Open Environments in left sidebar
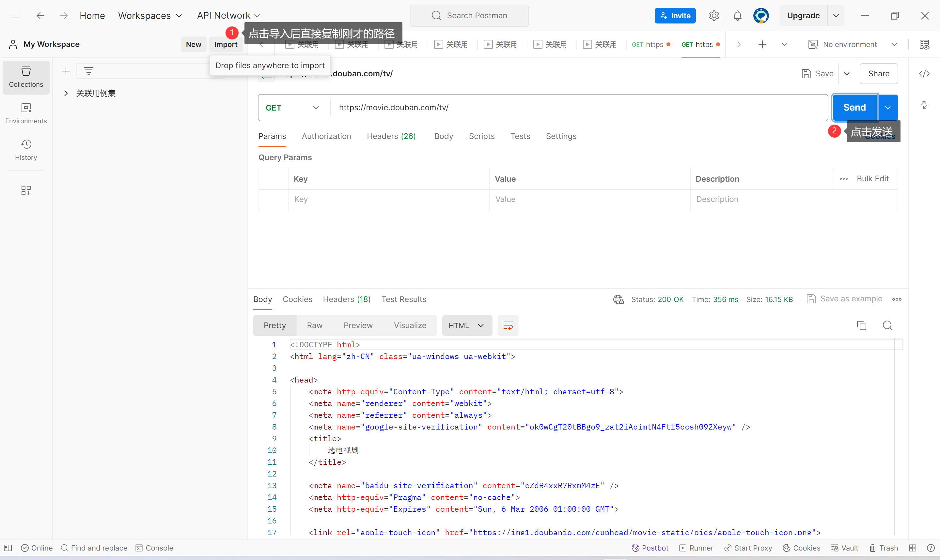The image size is (940, 560). coord(26,113)
